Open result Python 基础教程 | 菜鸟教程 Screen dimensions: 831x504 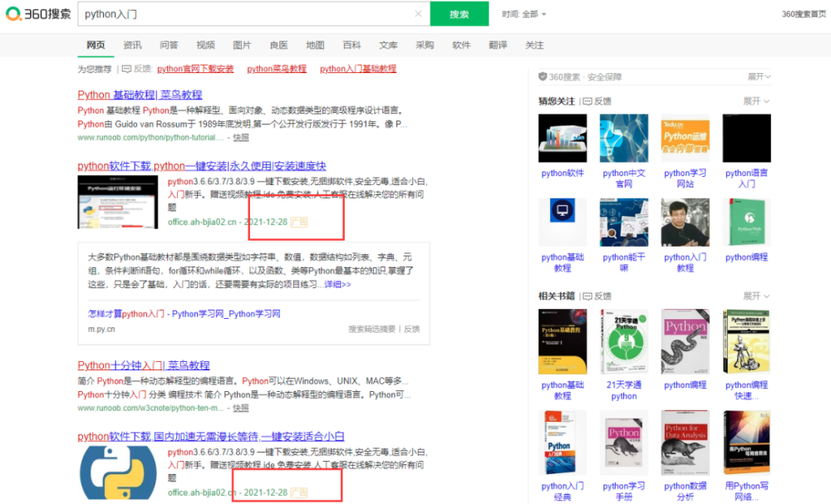click(140, 95)
